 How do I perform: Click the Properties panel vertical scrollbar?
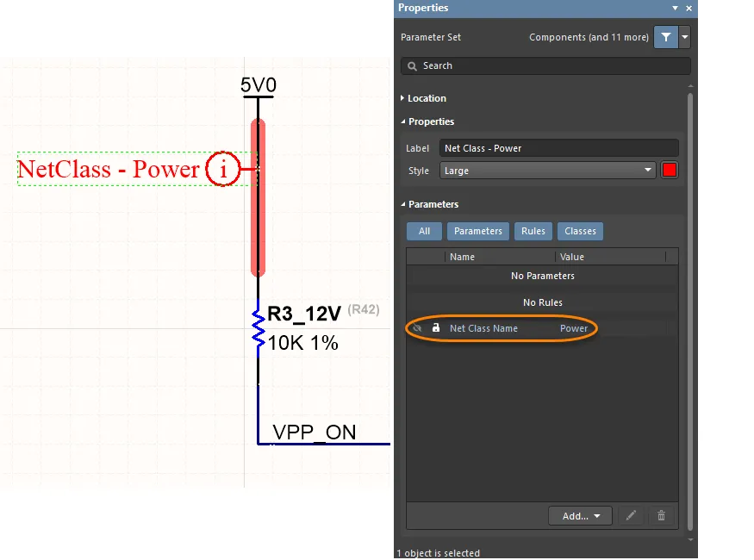tap(690, 313)
